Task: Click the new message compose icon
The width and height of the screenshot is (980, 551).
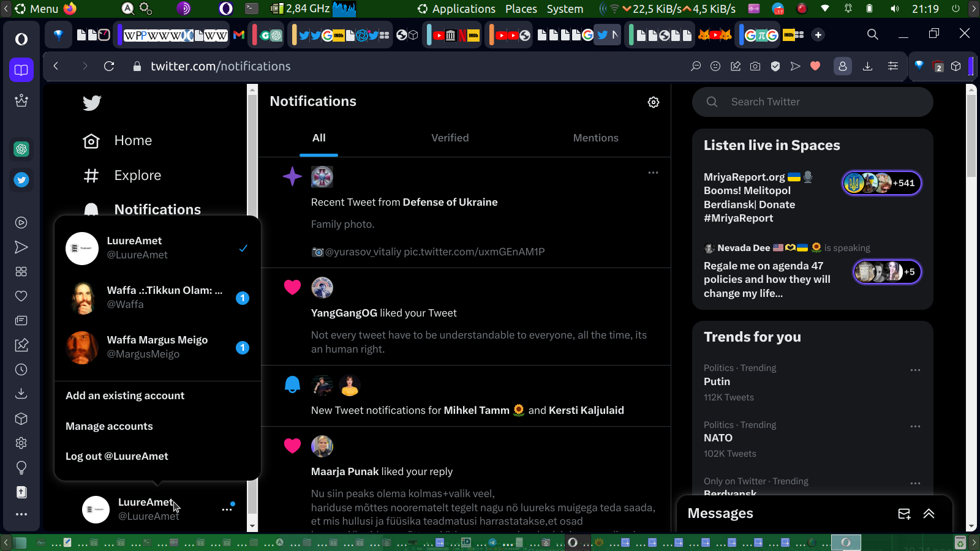Action: pos(904,514)
